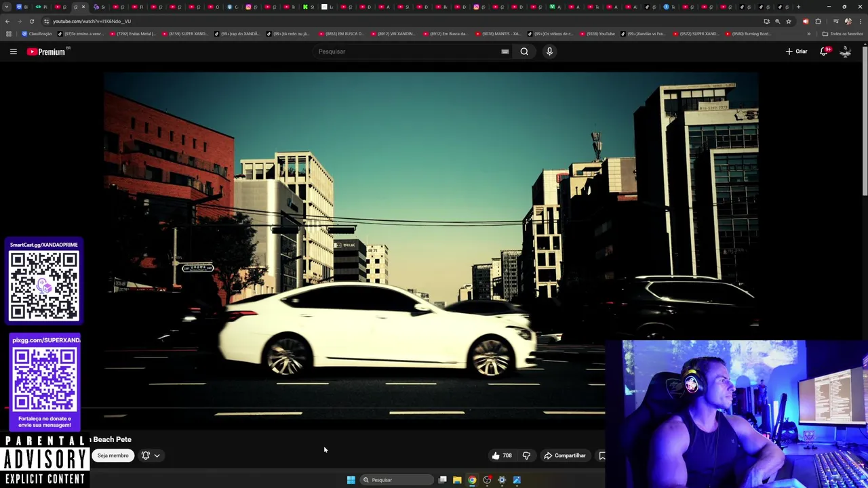
Task: Go back in browser history
Action: pos(7,21)
